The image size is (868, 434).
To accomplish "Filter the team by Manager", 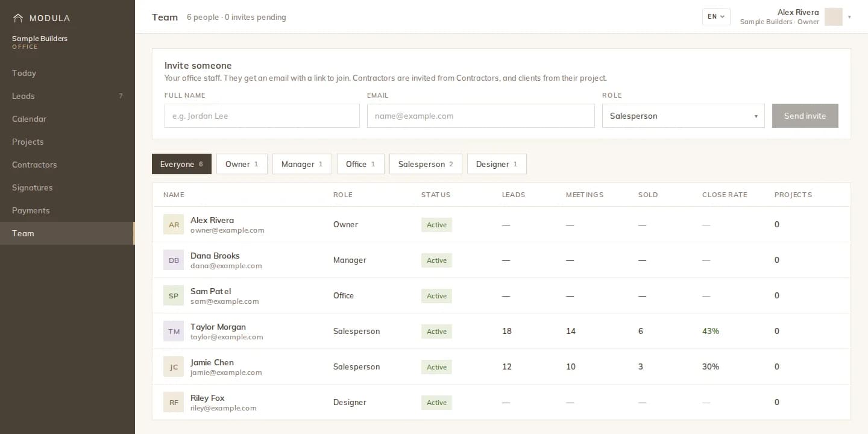I will [302, 164].
